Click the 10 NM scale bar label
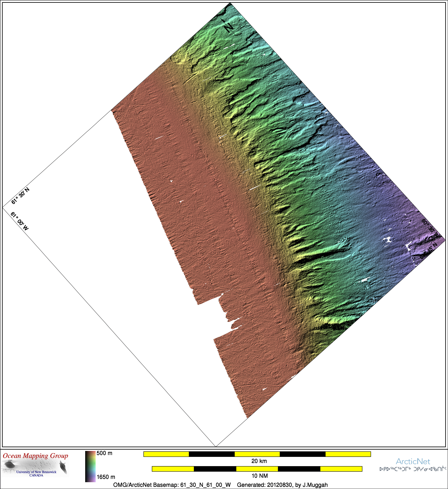The image size is (448, 489). [x=259, y=476]
